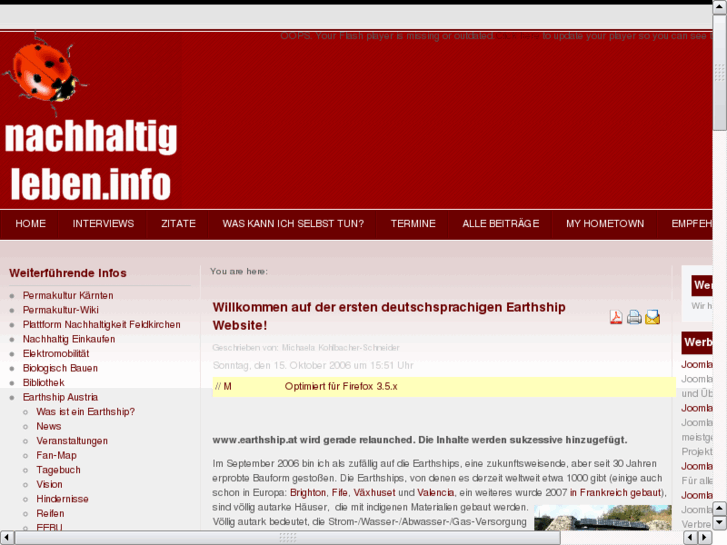Click the horizontal scrollbar thumb
This screenshot has width=727, height=545.
[x=287, y=538]
